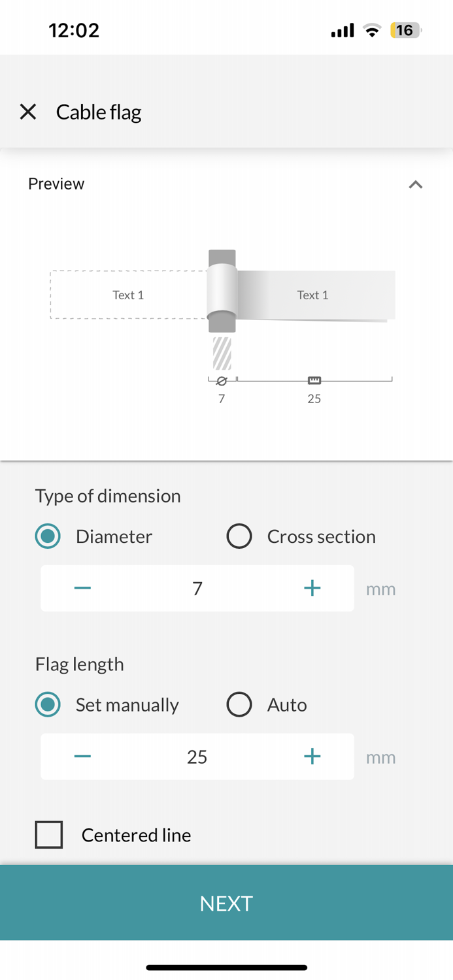Edit the flag length value field showing 25

pyautogui.click(x=197, y=757)
